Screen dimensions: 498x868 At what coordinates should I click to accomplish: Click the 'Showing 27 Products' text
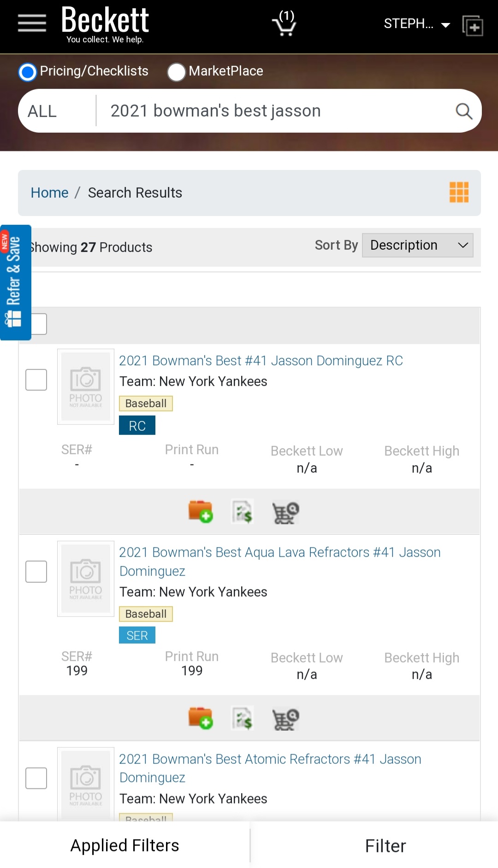(91, 247)
